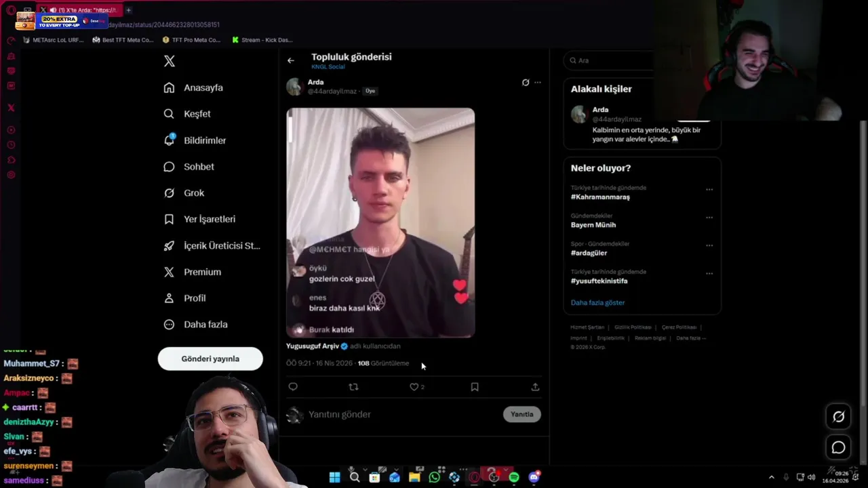Open the Hizmet Şartları footer link

click(x=587, y=327)
